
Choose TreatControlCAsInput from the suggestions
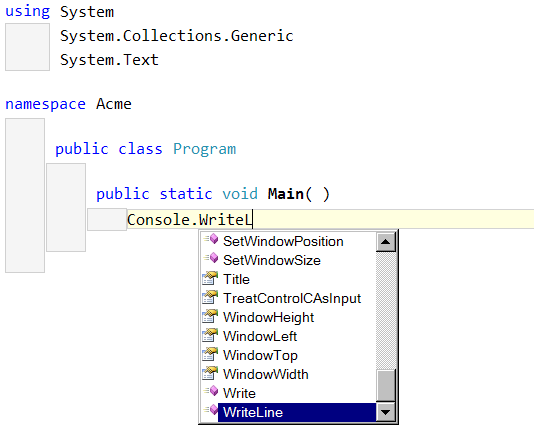[288, 298]
